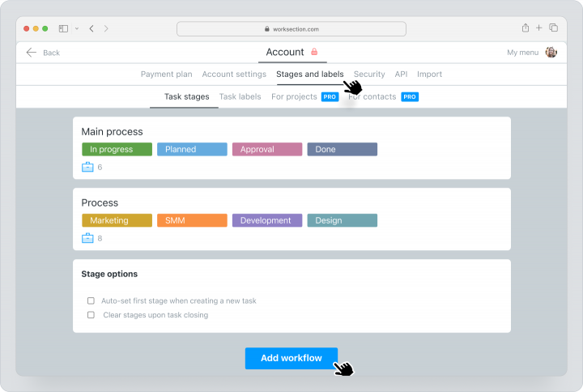The height and width of the screenshot is (392, 583).
Task: Click the Back arrow icon
Action: 32,53
